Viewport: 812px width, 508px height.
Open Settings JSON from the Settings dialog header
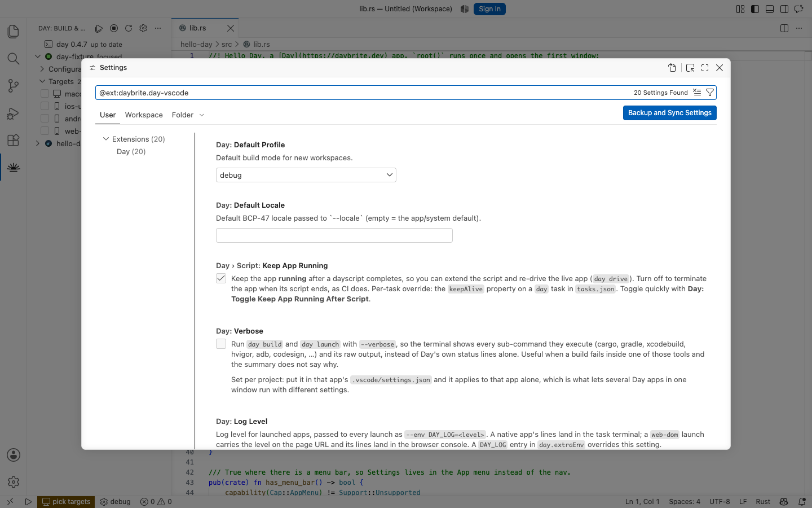pos(672,68)
